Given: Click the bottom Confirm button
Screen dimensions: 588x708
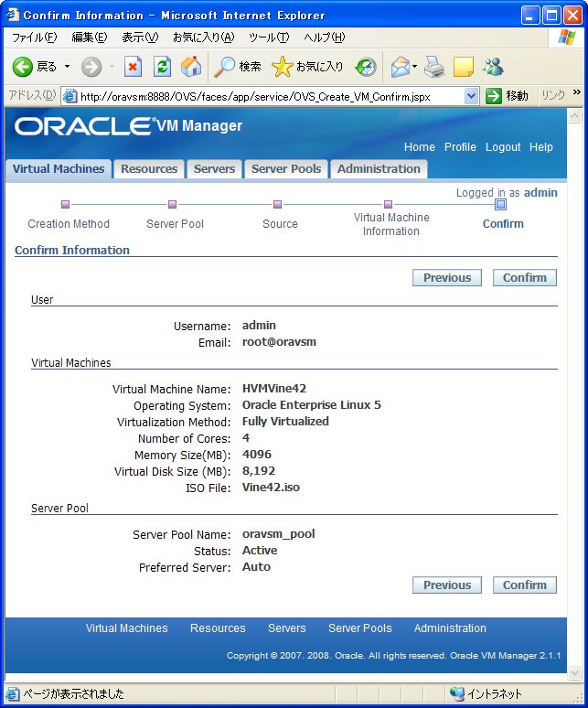Looking at the screenshot, I should tap(524, 585).
